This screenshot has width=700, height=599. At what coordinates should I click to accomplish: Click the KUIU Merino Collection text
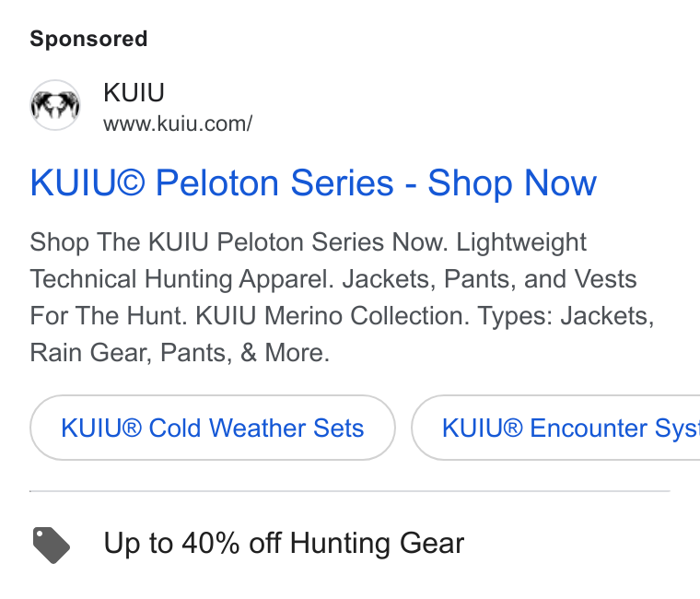pos(332,316)
